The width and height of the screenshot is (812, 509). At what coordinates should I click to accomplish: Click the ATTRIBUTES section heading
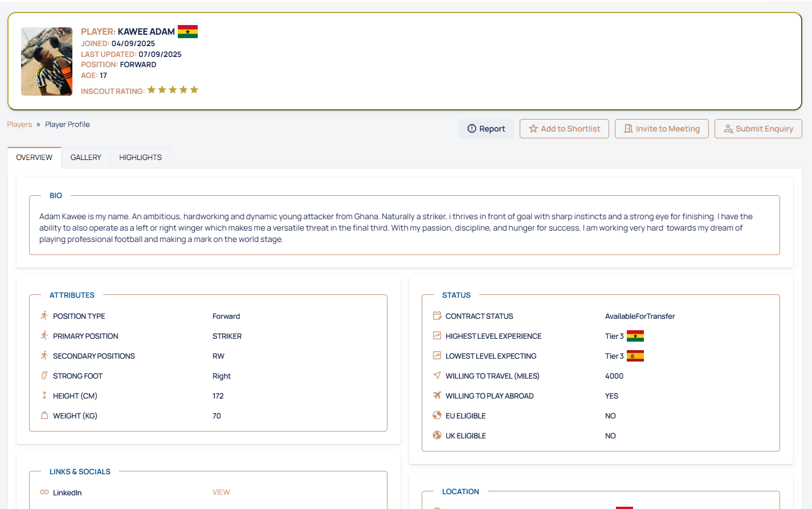click(x=72, y=295)
